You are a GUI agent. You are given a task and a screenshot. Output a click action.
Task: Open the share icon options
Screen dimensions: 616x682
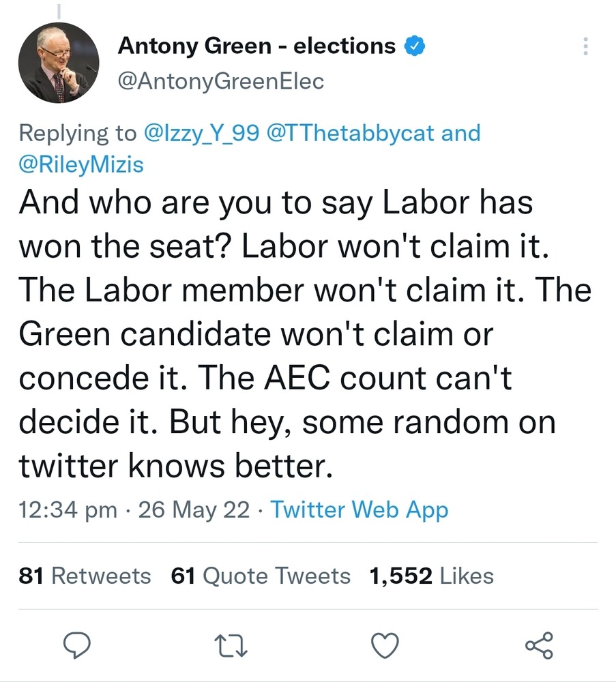(x=540, y=644)
